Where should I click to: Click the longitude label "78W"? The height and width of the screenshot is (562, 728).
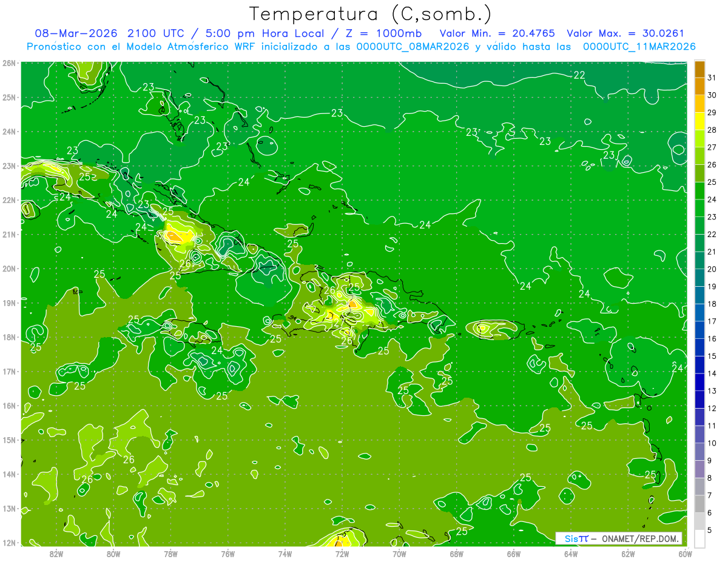point(170,554)
